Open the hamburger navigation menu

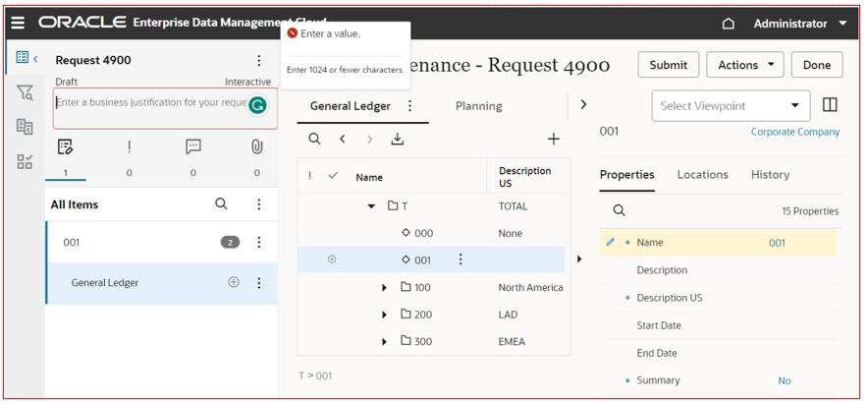click(x=18, y=23)
